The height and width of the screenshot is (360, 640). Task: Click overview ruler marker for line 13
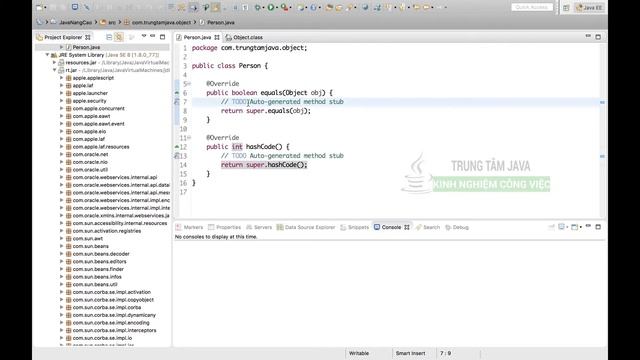click(602, 156)
